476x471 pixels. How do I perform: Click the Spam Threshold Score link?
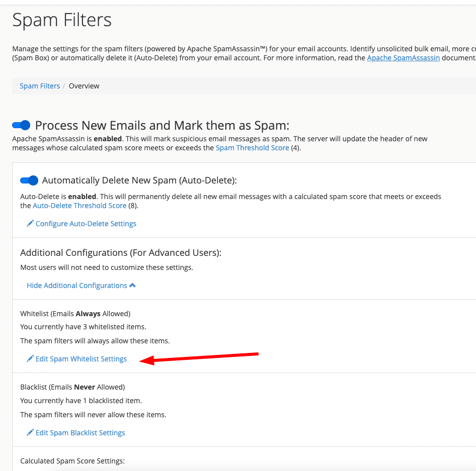coord(252,147)
